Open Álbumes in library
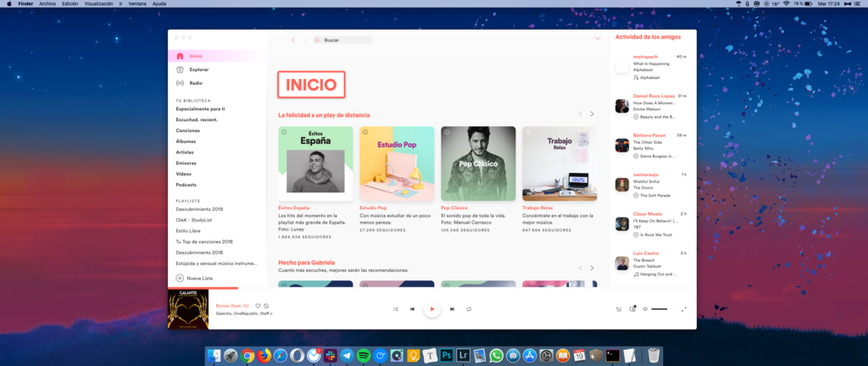The width and height of the screenshot is (868, 366). tap(186, 141)
